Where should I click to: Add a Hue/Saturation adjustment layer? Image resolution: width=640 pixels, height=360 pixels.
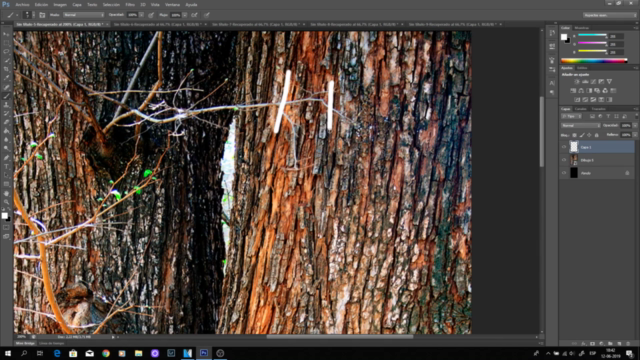(573, 91)
